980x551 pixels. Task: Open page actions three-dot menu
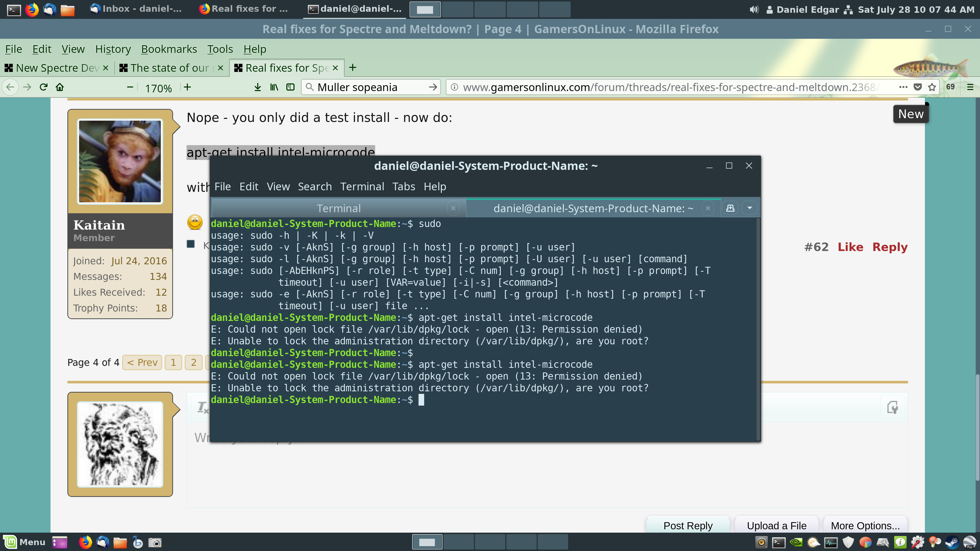[903, 87]
